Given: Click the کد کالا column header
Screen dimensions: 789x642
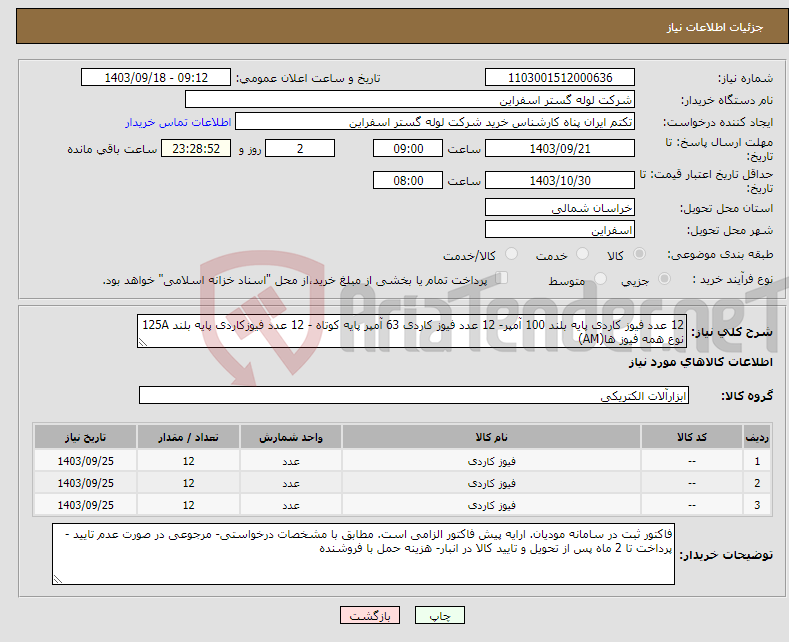Looking at the screenshot, I should click(691, 437).
